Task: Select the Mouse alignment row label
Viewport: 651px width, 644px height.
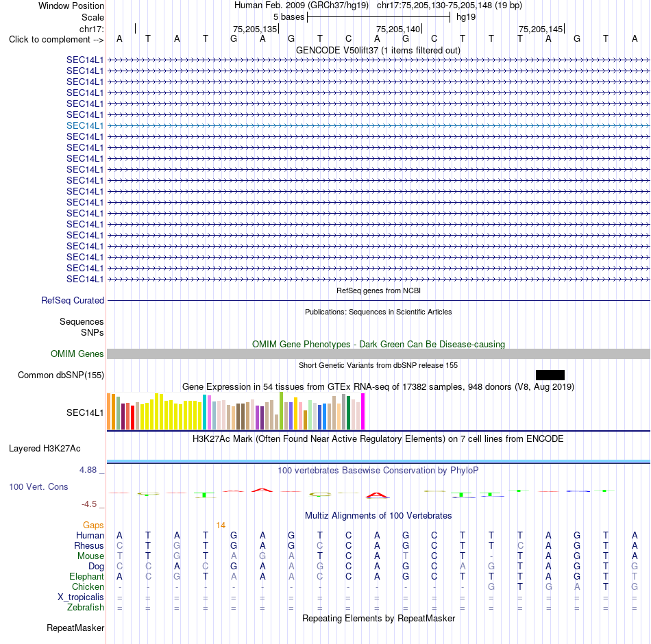Action: pyautogui.click(x=90, y=556)
